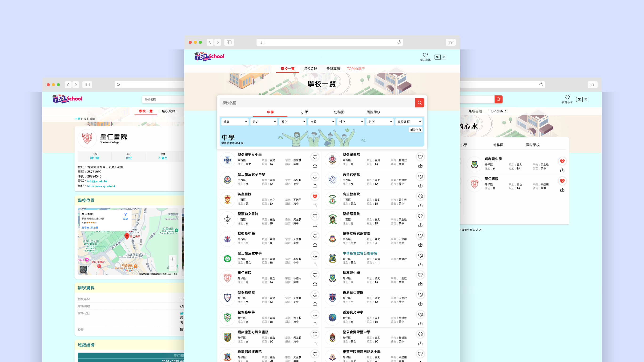
Task: Click the 重設所有 reset button
Action: pyautogui.click(x=415, y=130)
